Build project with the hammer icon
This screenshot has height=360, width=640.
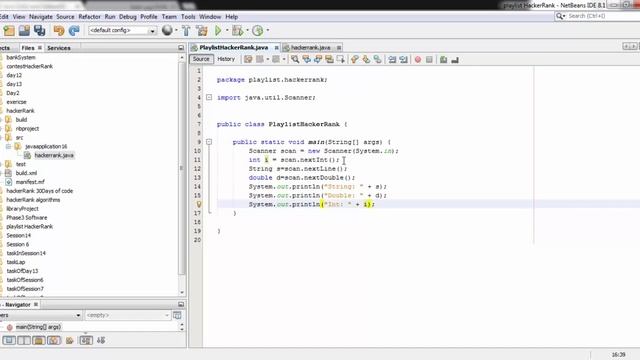186,31
